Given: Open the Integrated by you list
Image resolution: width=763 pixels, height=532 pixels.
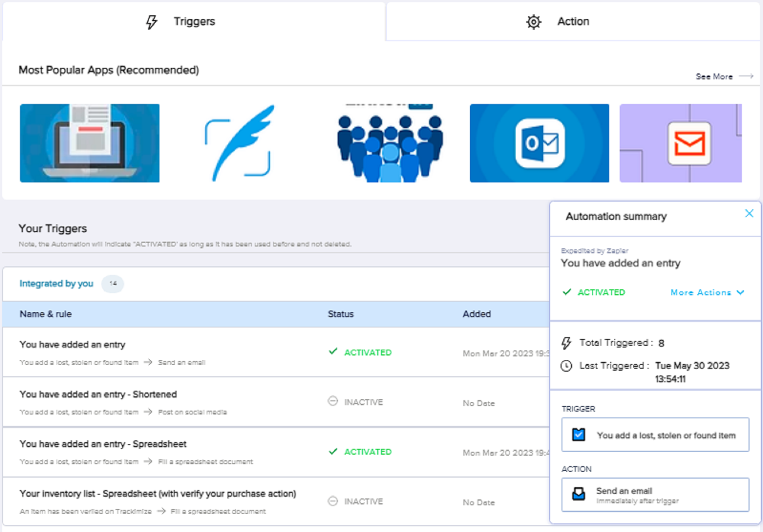Looking at the screenshot, I should tap(56, 283).
